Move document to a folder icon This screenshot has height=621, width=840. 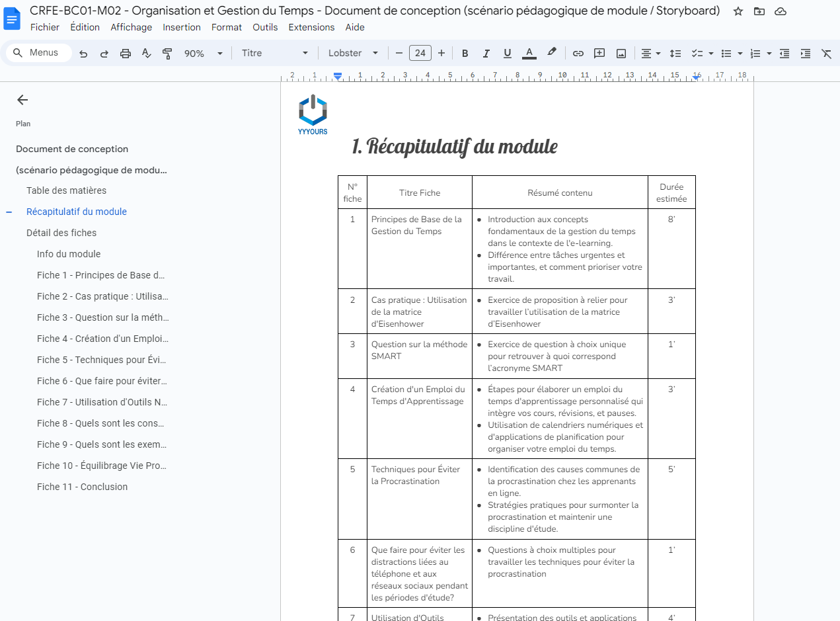click(x=759, y=11)
